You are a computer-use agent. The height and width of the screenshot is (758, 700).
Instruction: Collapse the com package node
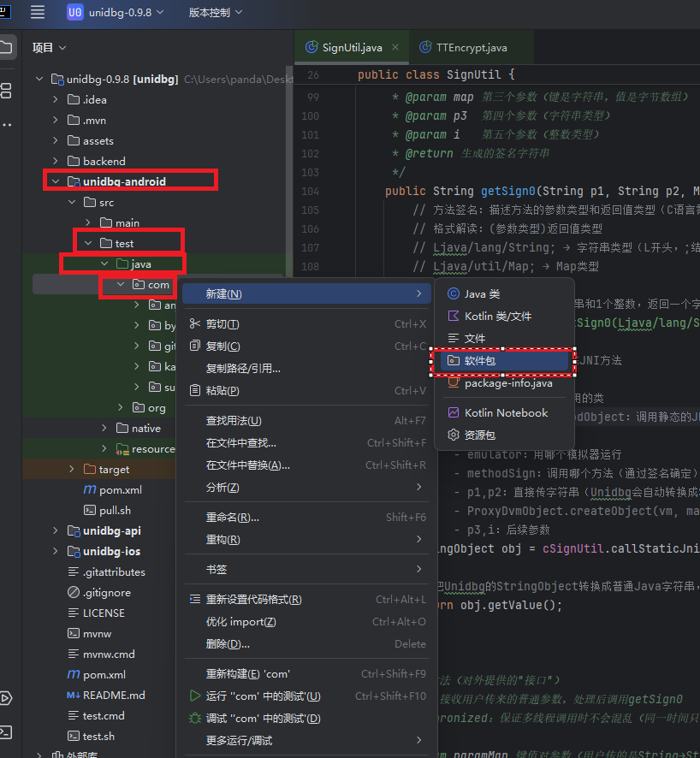coord(121,284)
